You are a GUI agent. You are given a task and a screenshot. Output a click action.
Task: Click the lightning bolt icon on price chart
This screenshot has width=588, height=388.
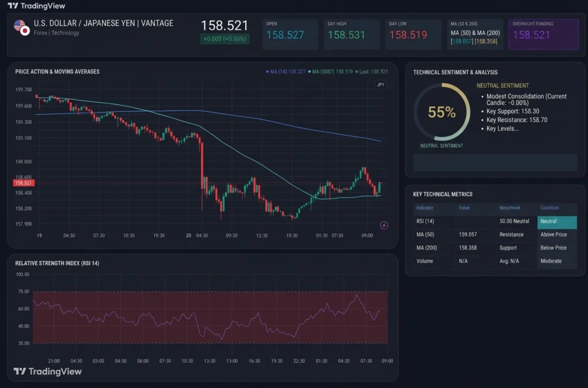384,226
